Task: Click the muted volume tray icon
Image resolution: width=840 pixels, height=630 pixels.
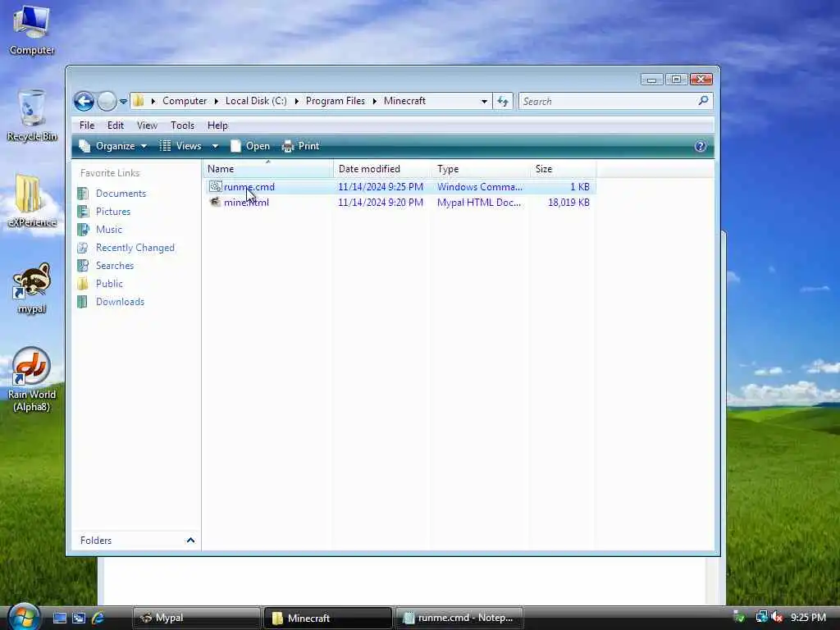Action: click(778, 617)
